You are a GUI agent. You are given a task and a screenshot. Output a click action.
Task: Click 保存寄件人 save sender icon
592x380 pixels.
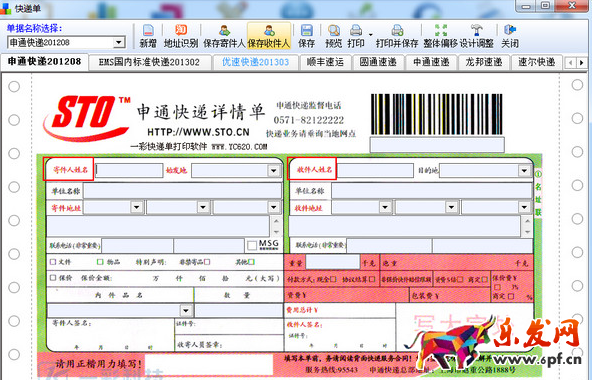(x=225, y=30)
